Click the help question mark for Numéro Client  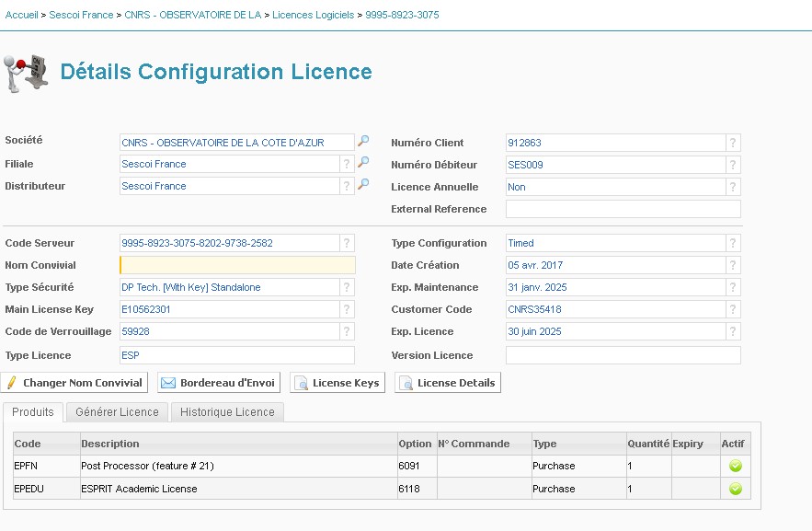[733, 143]
